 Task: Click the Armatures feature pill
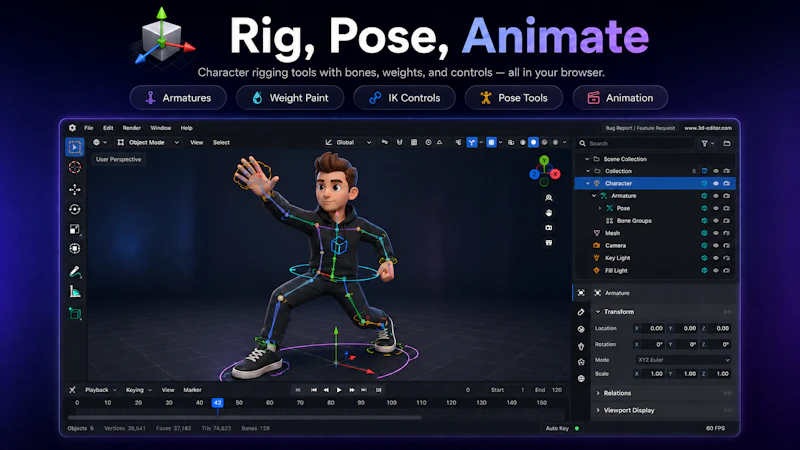178,97
